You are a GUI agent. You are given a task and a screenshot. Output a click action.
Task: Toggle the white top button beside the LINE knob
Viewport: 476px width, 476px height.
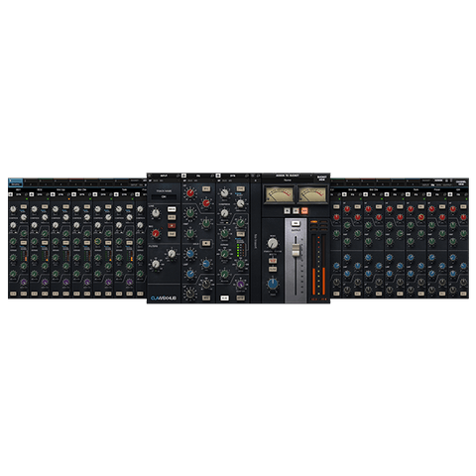tap(172, 209)
